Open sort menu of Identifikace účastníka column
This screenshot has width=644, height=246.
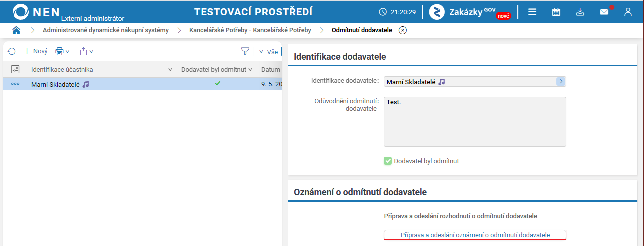pyautogui.click(x=170, y=69)
